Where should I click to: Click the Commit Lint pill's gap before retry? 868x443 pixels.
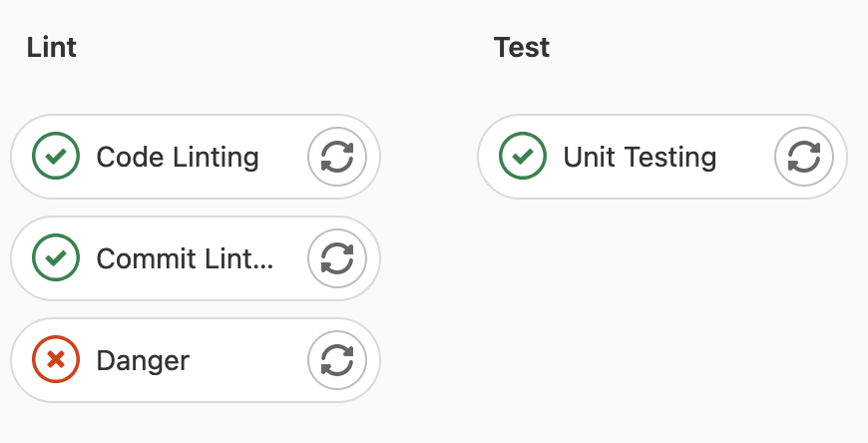pos(290,258)
